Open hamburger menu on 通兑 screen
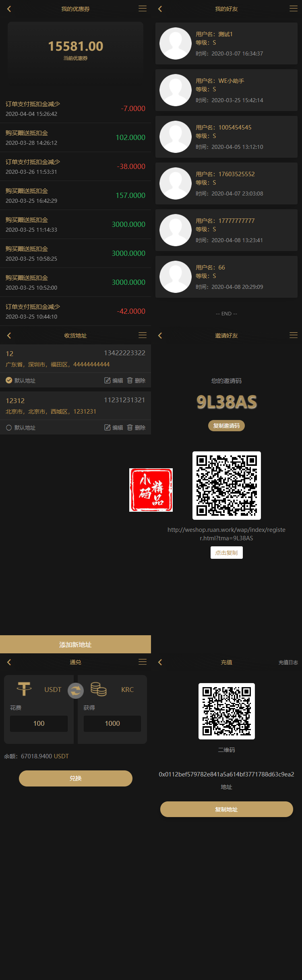 143,662
